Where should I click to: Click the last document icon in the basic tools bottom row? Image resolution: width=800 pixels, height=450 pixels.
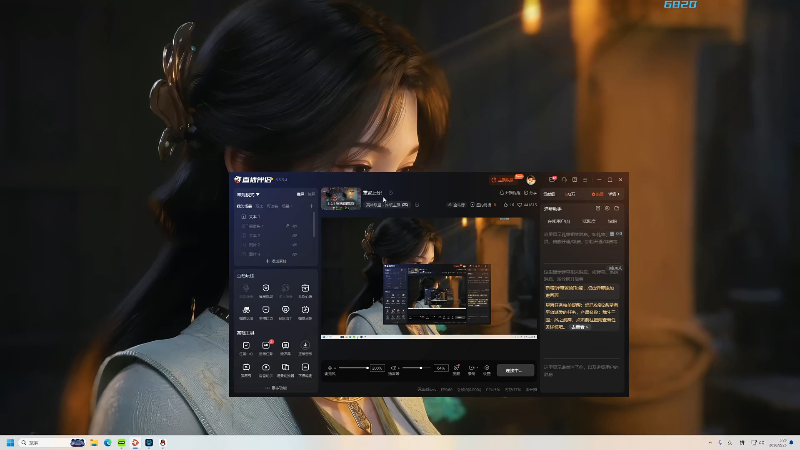[305, 367]
